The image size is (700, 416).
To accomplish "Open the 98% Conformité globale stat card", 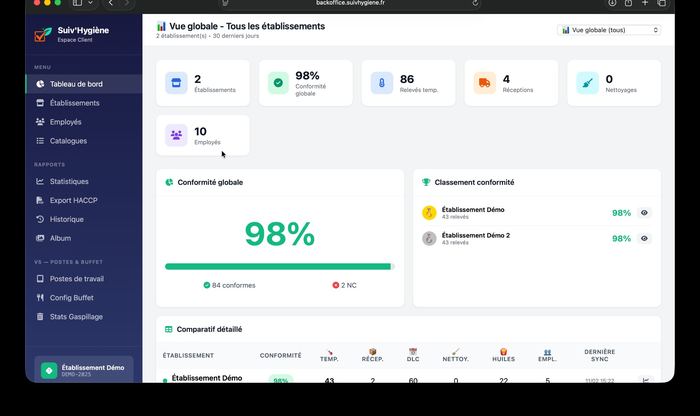I will point(306,83).
